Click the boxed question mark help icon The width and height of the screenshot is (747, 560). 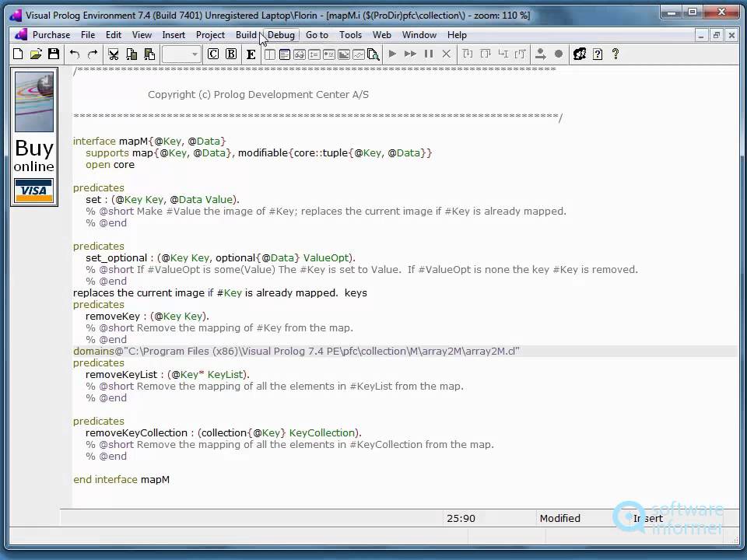pyautogui.click(x=598, y=54)
